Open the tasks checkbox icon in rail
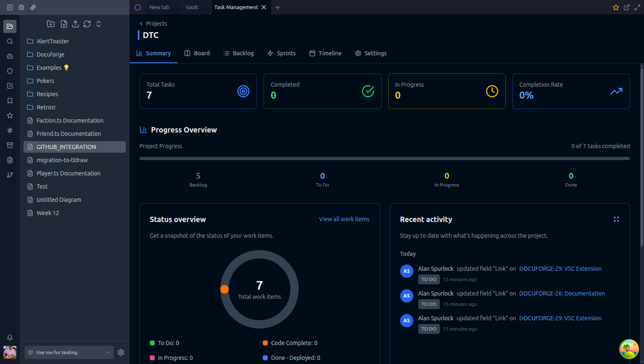Image resolution: width=644 pixels, height=364 pixels. click(10, 86)
